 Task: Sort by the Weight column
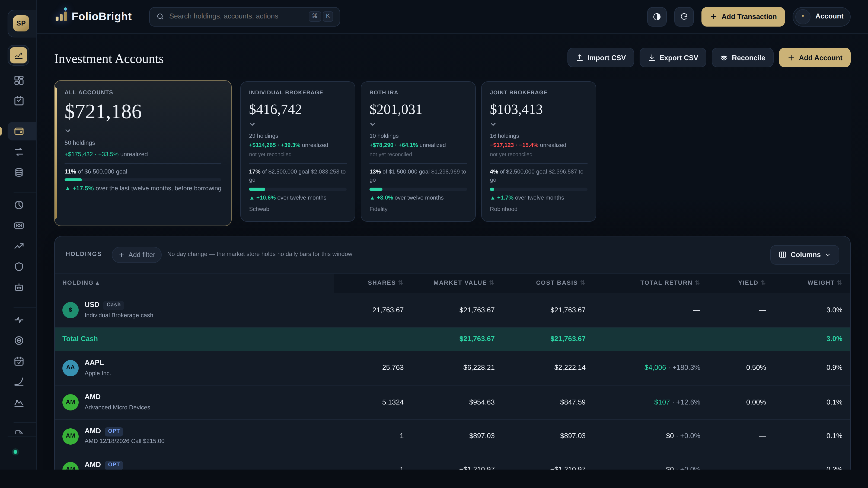(x=825, y=283)
